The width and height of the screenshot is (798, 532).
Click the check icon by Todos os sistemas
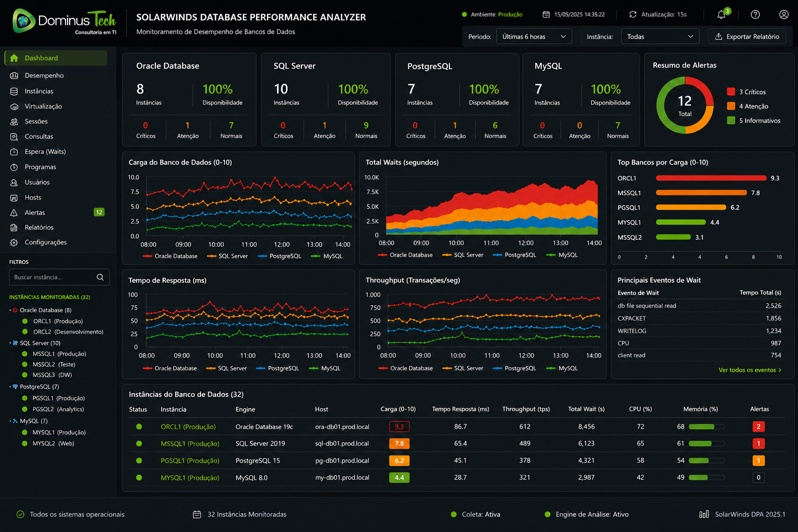[x=20, y=514]
